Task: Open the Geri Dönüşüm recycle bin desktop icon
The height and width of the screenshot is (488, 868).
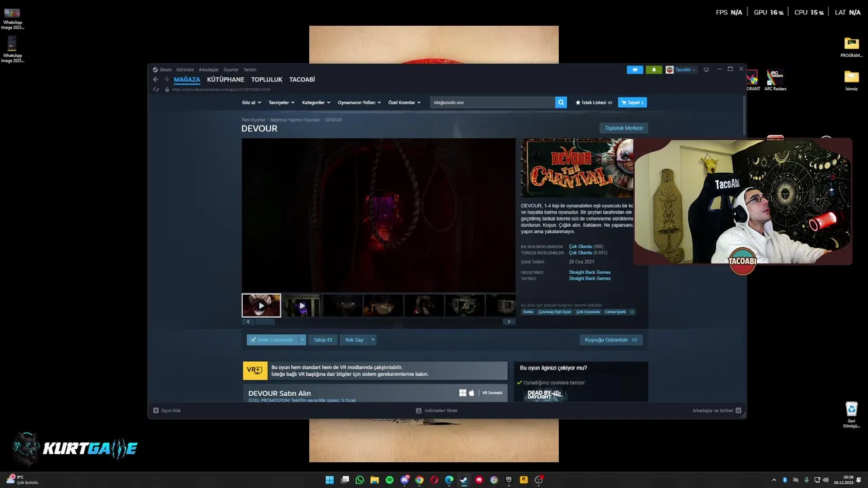Action: pyautogui.click(x=852, y=414)
